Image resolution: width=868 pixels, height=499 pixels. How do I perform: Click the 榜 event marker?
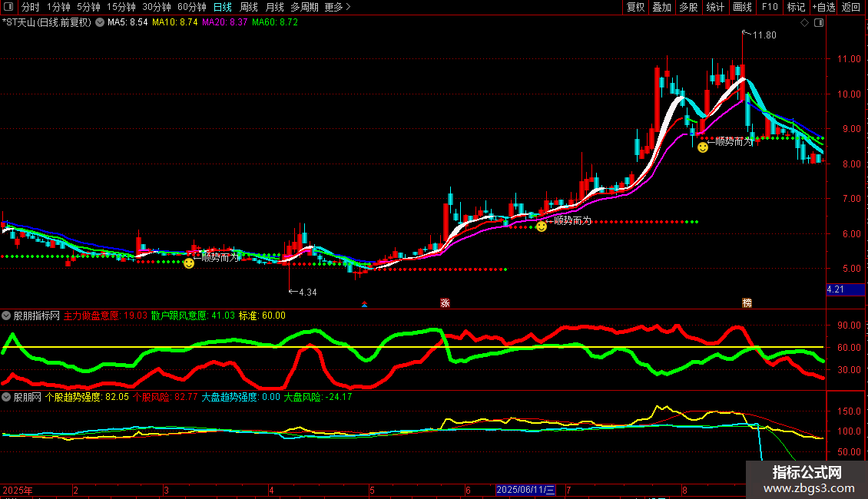coord(747,302)
